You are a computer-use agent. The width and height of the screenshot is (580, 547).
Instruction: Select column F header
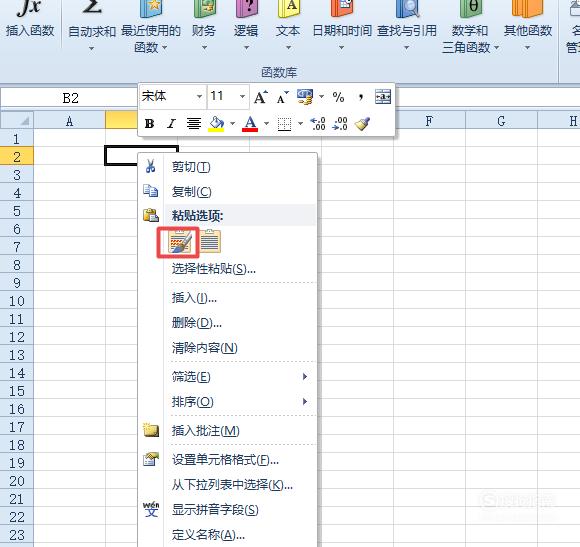(429, 121)
